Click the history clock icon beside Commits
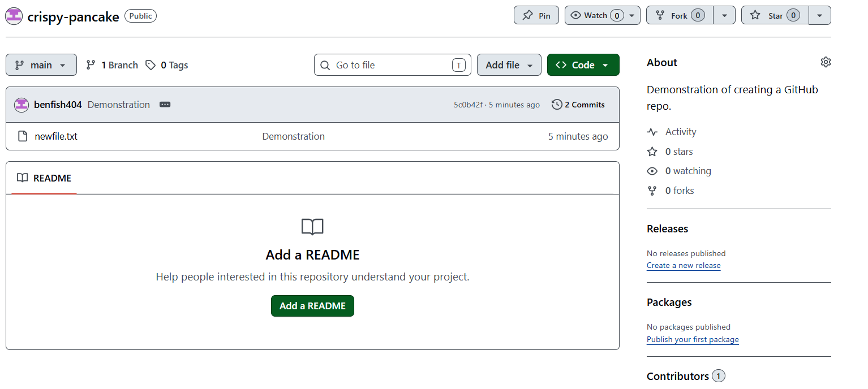Screen dimensions: 868x389 [557, 105]
